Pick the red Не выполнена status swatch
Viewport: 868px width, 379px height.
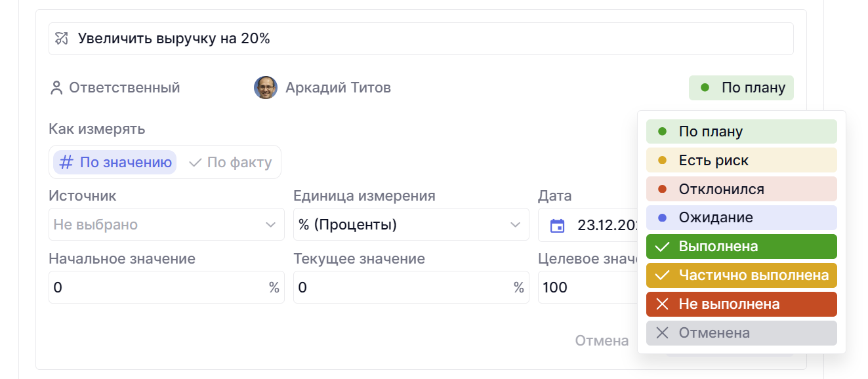(x=741, y=304)
